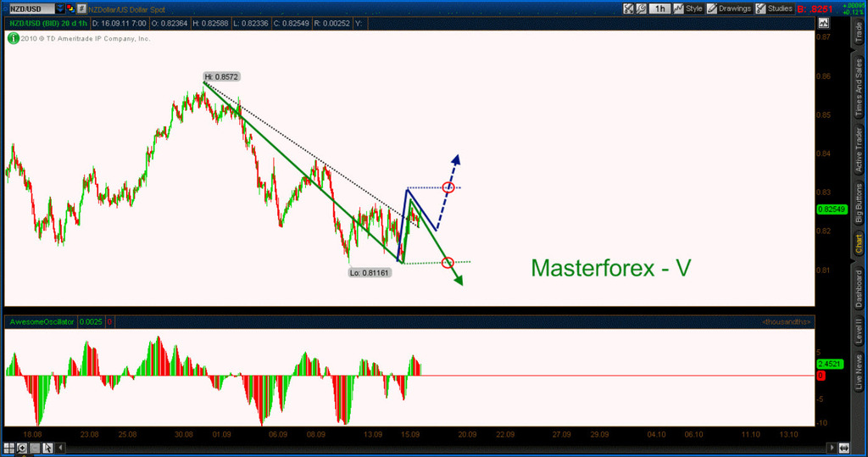The image size is (868, 457).
Task: Click the C: 0.82549 close value
Action: tap(291, 23)
